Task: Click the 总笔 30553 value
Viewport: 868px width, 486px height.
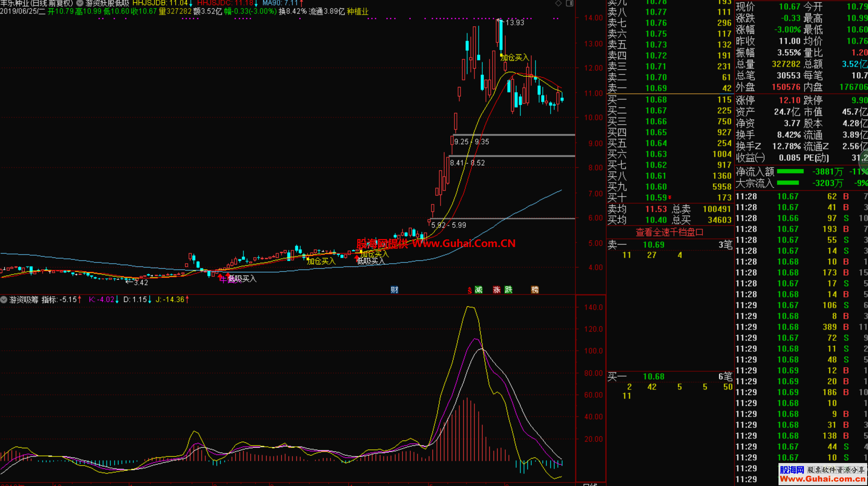Action: (x=788, y=75)
